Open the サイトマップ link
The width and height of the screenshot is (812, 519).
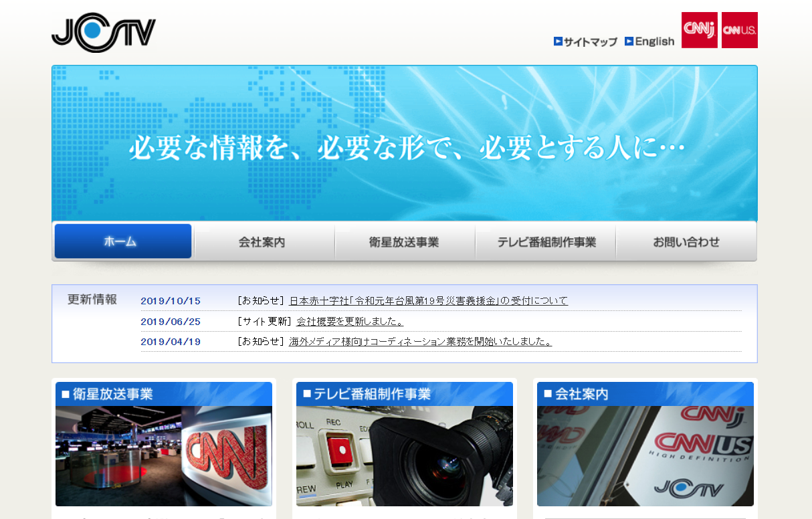point(590,41)
